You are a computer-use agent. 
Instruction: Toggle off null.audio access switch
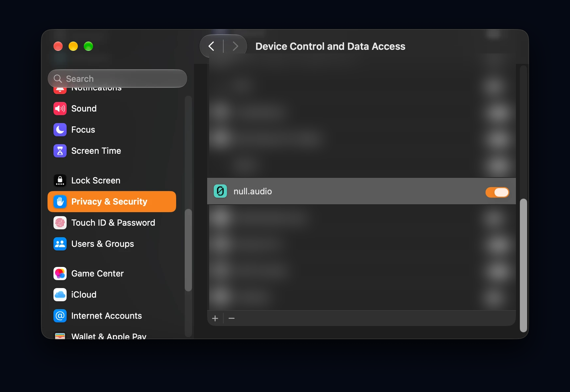click(497, 192)
